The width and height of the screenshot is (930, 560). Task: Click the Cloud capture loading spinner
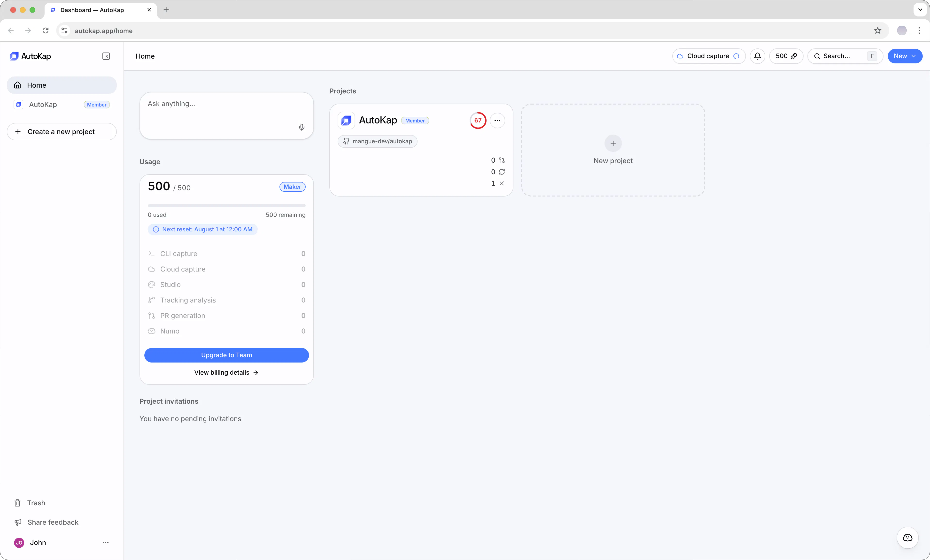pos(736,56)
